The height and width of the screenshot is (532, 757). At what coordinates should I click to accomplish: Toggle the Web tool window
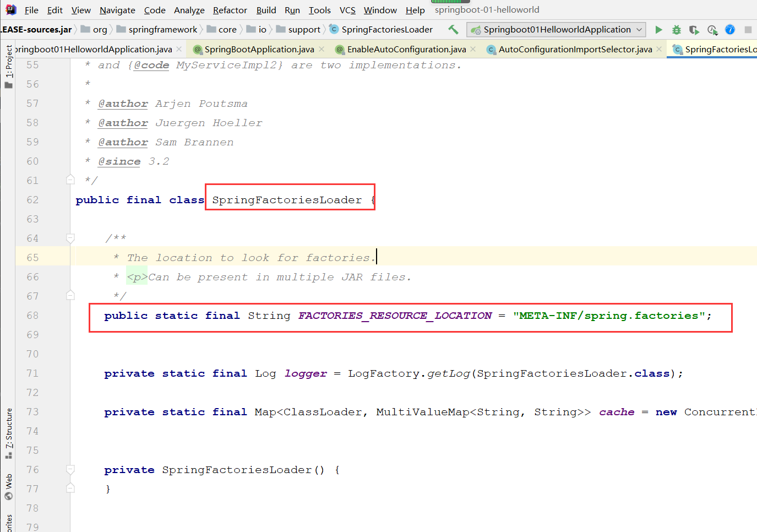pyautogui.click(x=8, y=486)
